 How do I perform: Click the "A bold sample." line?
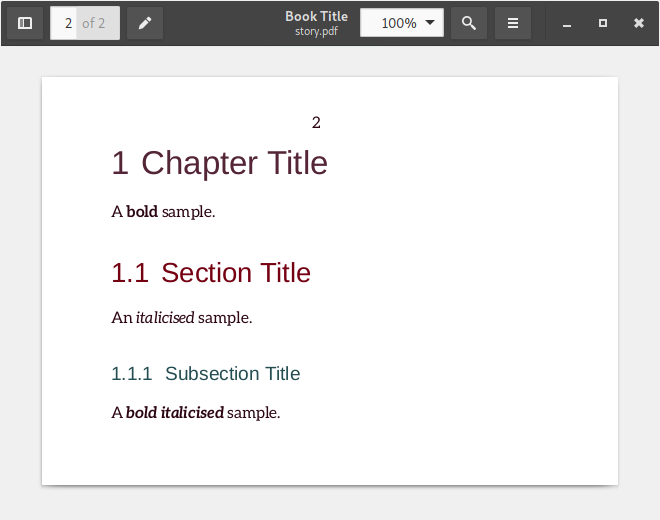pyautogui.click(x=163, y=212)
